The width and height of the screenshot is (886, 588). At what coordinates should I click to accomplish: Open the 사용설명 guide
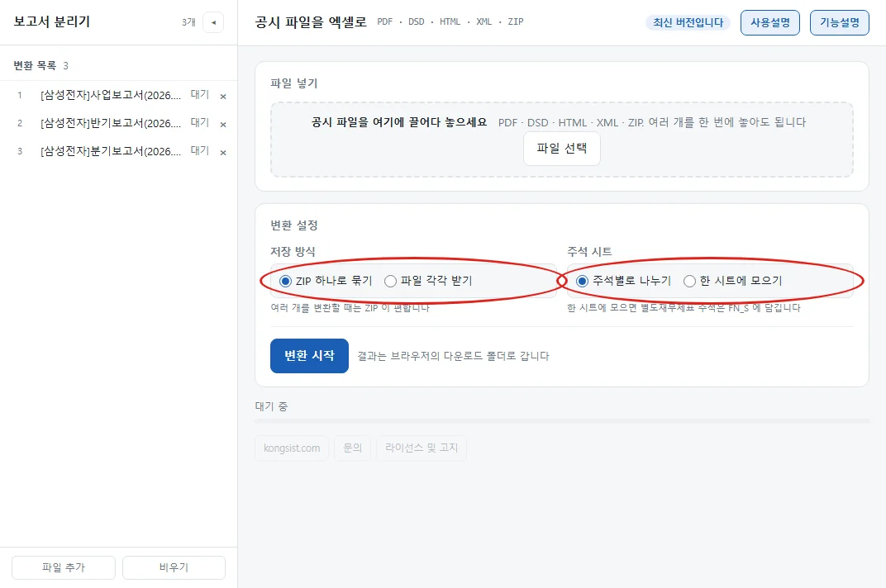[769, 22]
